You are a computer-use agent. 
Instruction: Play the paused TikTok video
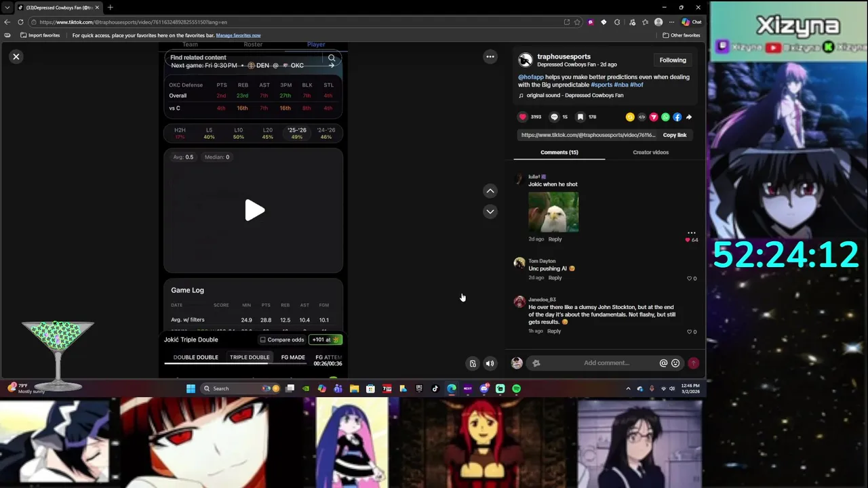[x=254, y=210]
